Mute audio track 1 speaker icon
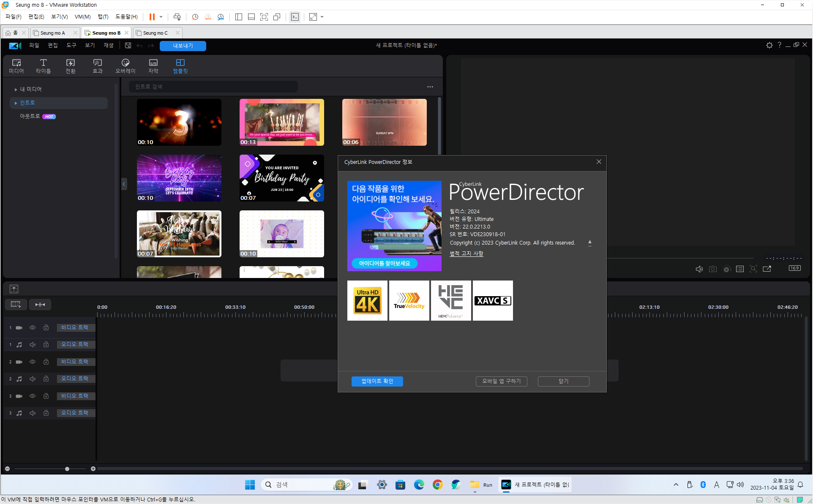This screenshot has width=813, height=504. 33,345
